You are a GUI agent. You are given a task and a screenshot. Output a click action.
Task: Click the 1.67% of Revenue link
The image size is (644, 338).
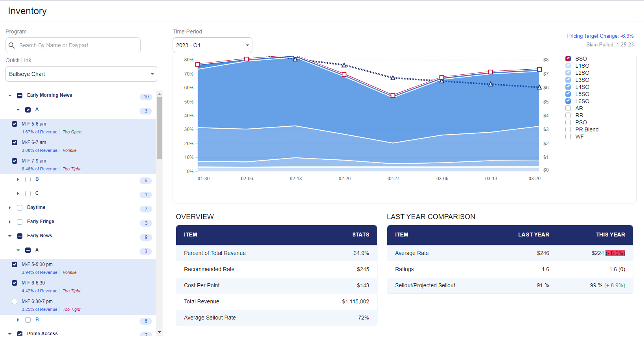pos(40,132)
